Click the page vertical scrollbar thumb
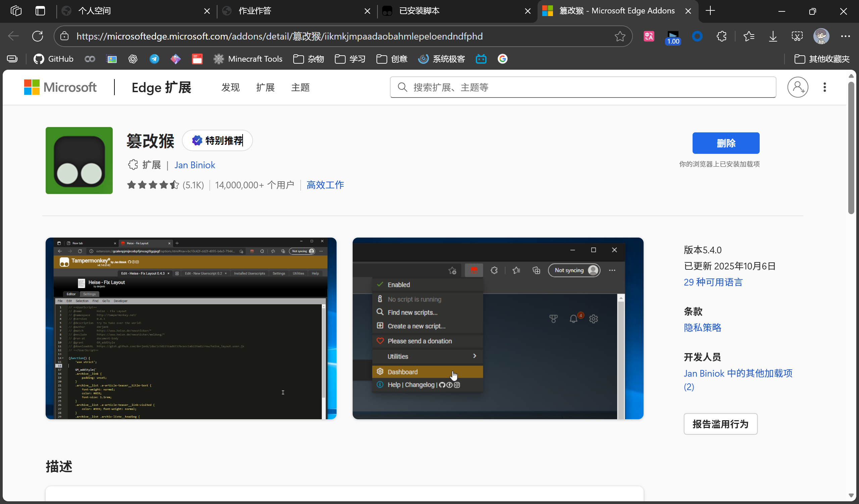The width and height of the screenshot is (859, 504). pyautogui.click(x=851, y=146)
